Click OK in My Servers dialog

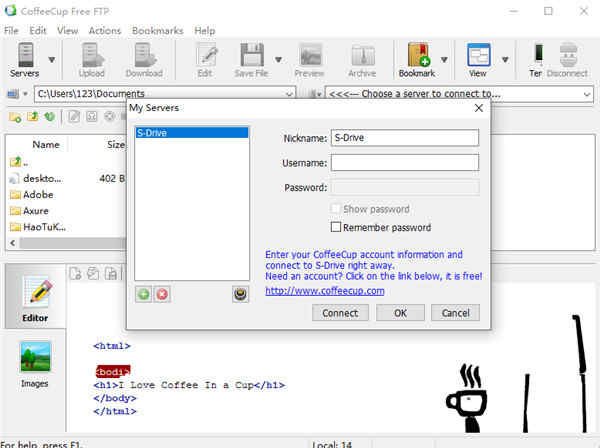coord(400,313)
